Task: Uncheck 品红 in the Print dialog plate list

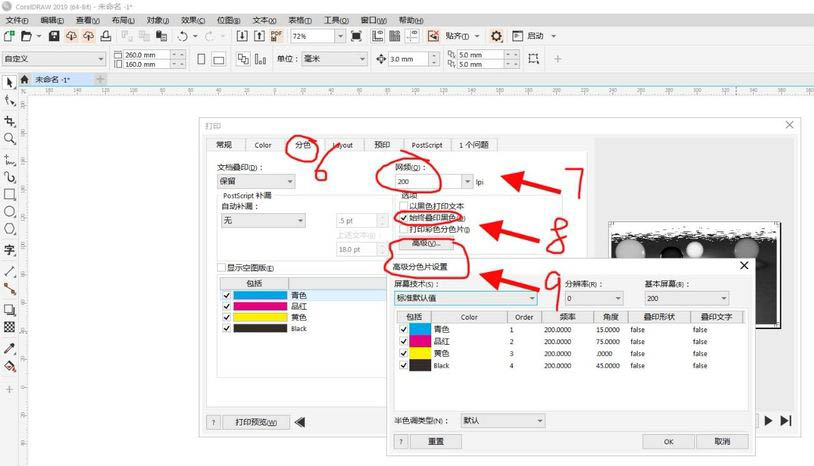Action: pyautogui.click(x=226, y=306)
